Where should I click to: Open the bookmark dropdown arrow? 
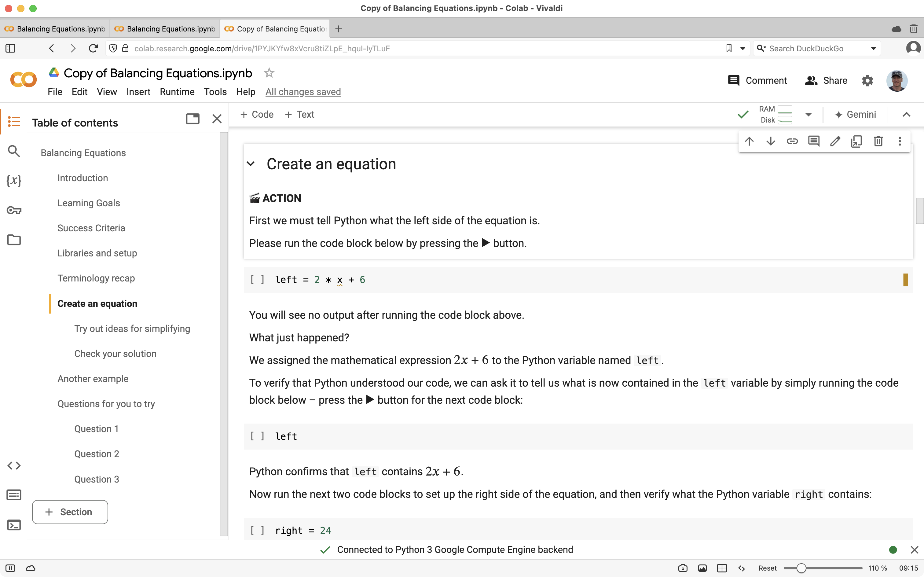743,49
